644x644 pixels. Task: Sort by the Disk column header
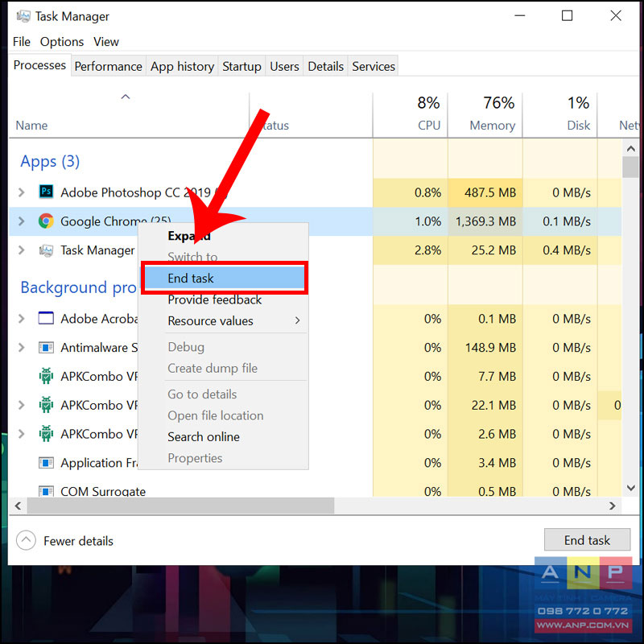559,115
